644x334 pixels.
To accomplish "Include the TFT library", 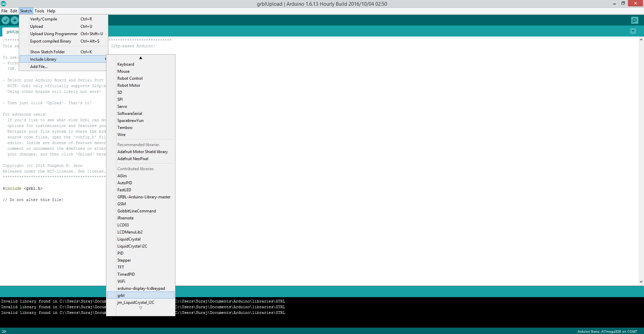I will pyautogui.click(x=141, y=267).
